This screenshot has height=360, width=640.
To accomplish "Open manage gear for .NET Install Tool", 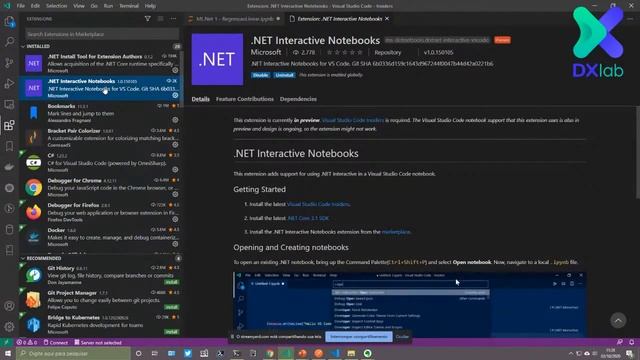I will pos(175,70).
